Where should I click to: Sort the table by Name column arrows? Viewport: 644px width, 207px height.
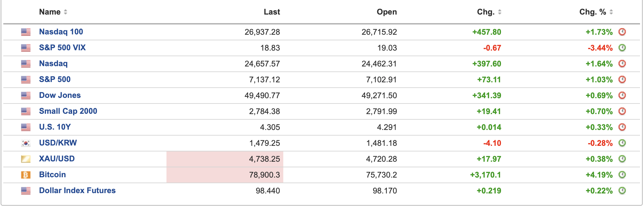click(66, 12)
